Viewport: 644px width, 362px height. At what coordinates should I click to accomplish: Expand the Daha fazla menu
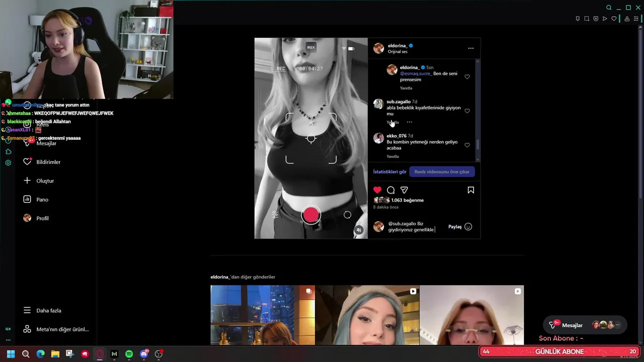point(42,311)
